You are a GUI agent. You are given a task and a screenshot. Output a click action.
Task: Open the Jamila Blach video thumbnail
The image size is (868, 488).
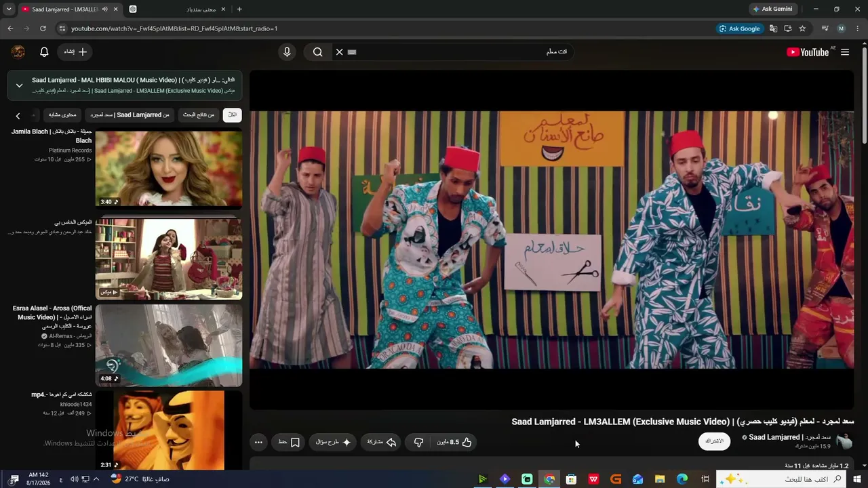click(x=169, y=169)
